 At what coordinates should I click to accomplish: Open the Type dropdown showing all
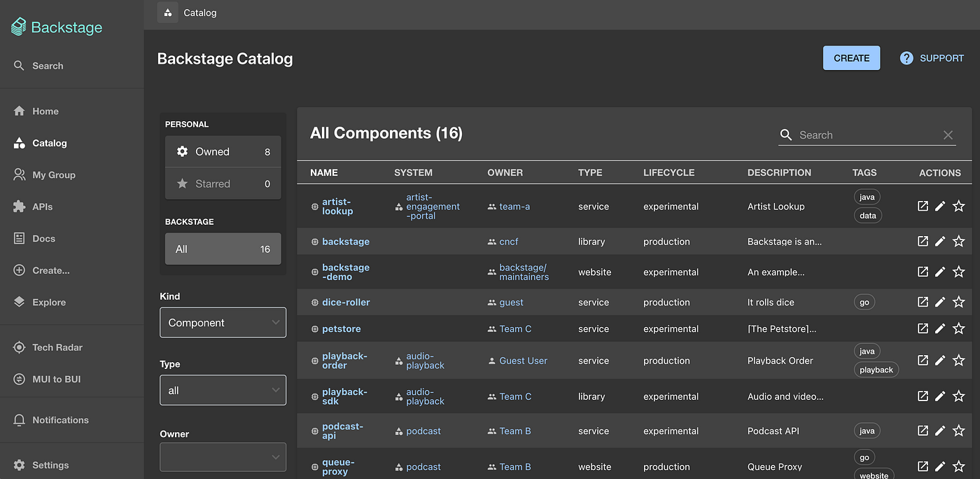223,390
